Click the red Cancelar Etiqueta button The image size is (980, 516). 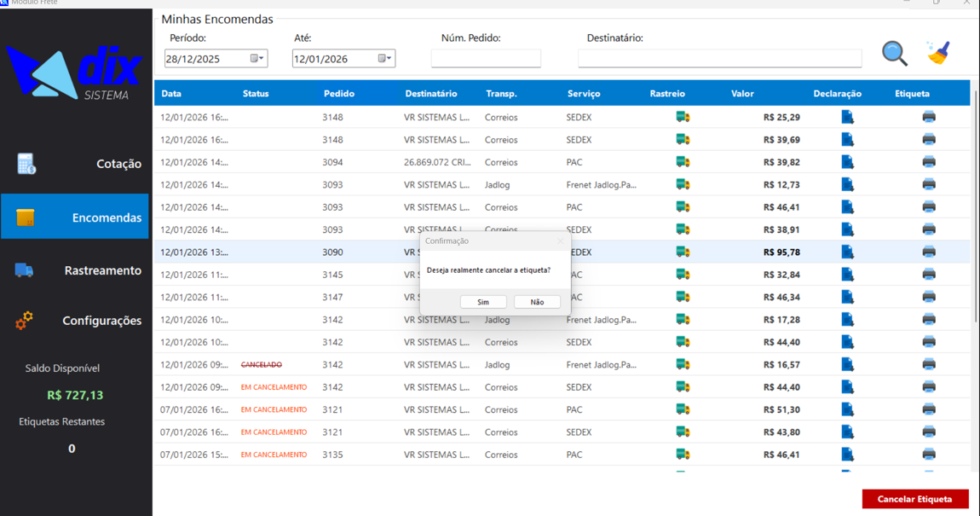[914, 499]
